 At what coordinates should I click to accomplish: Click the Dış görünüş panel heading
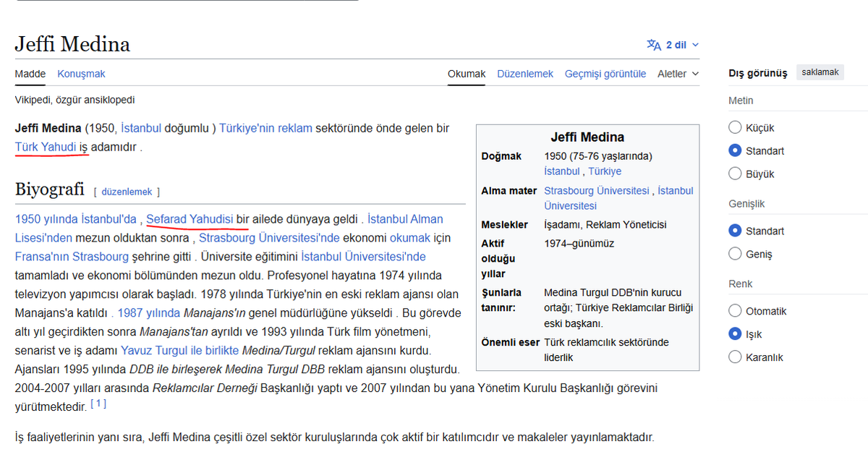[757, 73]
